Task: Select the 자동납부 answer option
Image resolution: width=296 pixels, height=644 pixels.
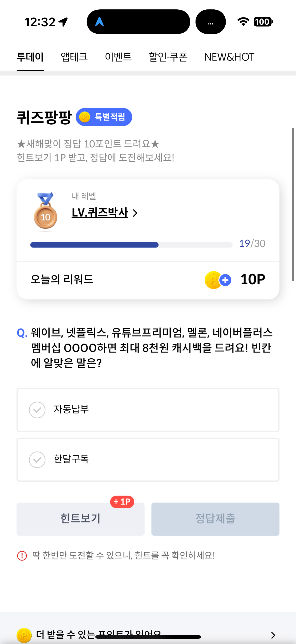Action: pyautogui.click(x=148, y=410)
